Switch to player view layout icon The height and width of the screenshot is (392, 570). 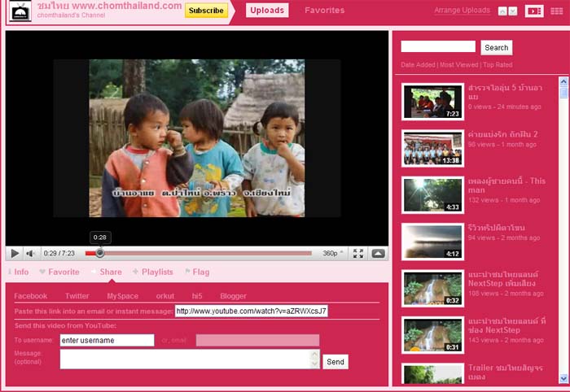534,11
